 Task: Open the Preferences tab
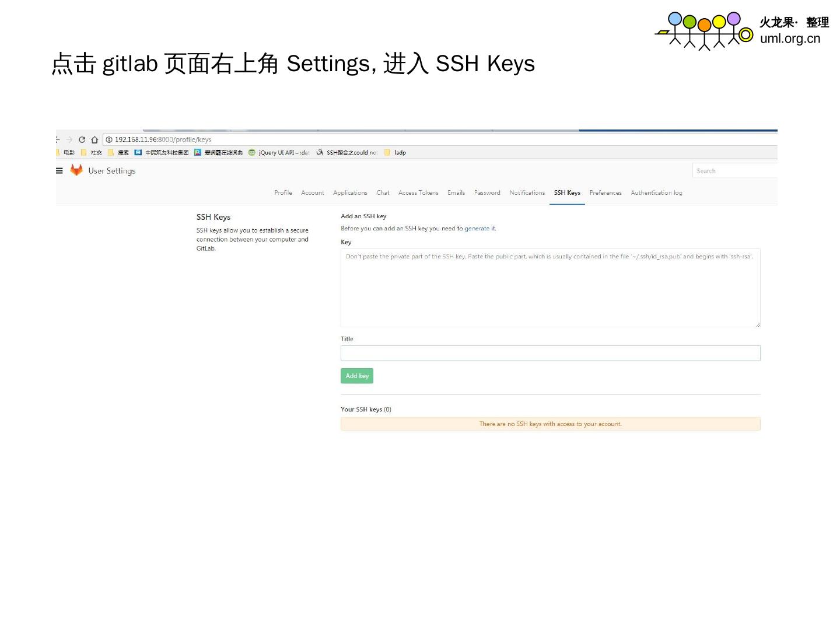coord(605,193)
